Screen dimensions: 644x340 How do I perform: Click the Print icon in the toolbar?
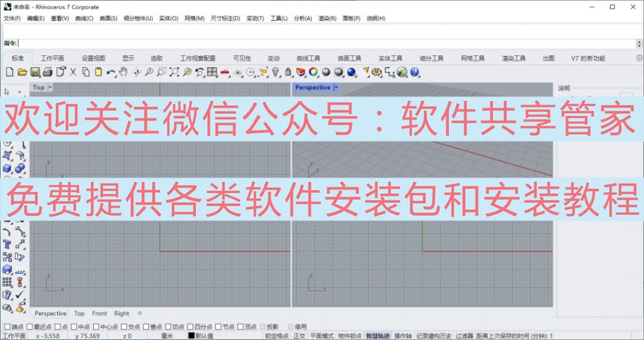(48, 72)
